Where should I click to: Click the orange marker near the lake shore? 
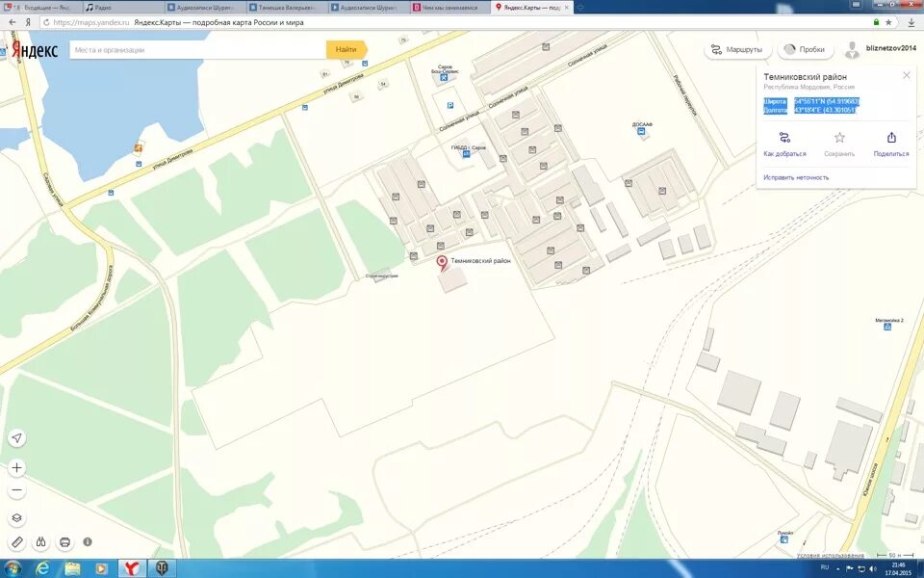(138, 148)
